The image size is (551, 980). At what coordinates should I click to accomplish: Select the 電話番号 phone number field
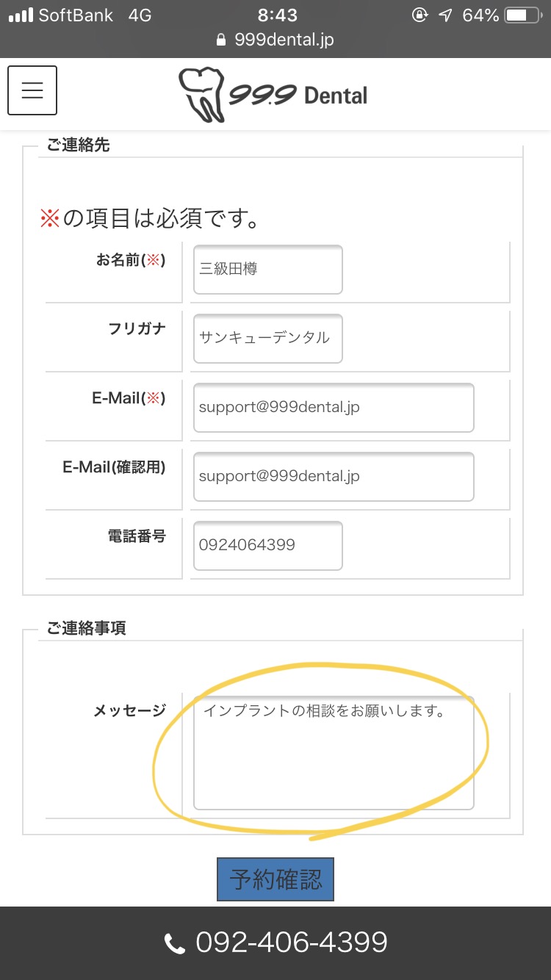268,546
